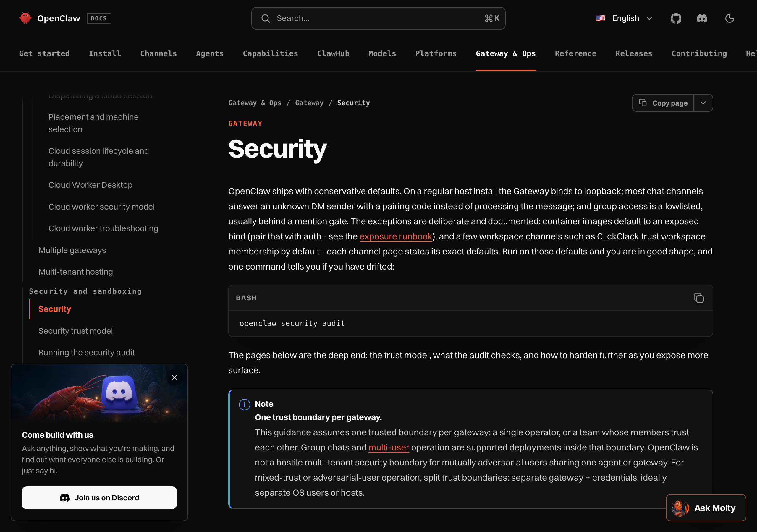
Task: Select the Security sidebar item
Action: coord(55,309)
